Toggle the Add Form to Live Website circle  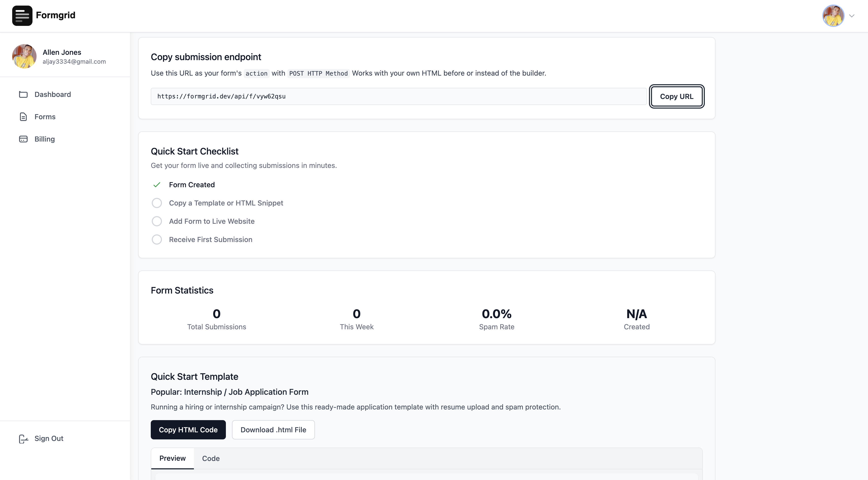pos(157,221)
